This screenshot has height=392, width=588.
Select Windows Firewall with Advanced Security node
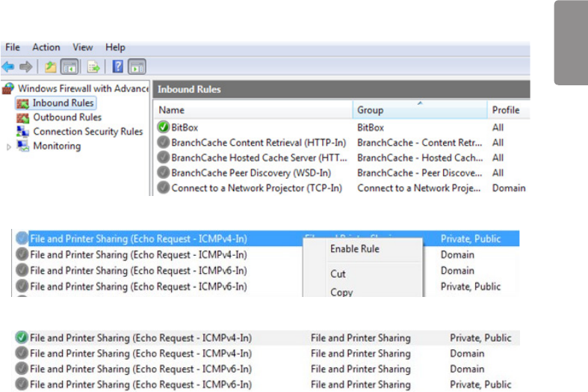(83, 88)
